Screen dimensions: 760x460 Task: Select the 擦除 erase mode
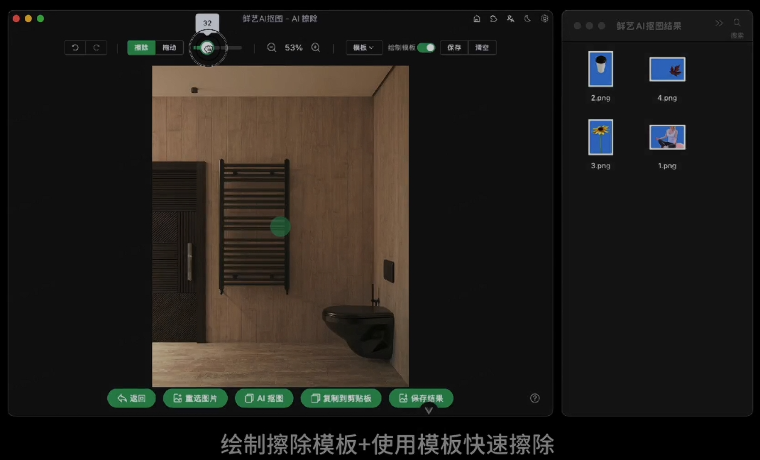pos(141,48)
